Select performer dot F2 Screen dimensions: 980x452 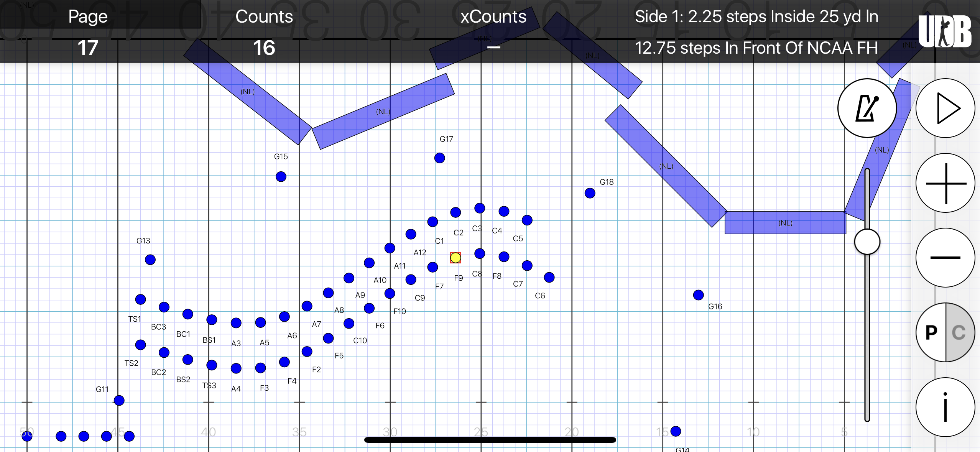(x=307, y=352)
